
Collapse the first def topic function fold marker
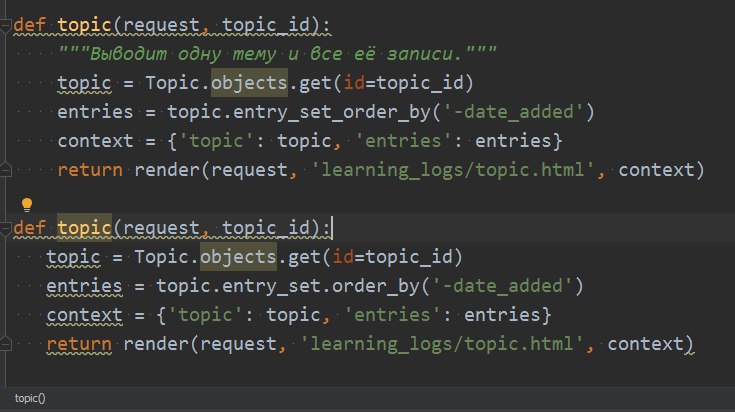click(x=5, y=26)
